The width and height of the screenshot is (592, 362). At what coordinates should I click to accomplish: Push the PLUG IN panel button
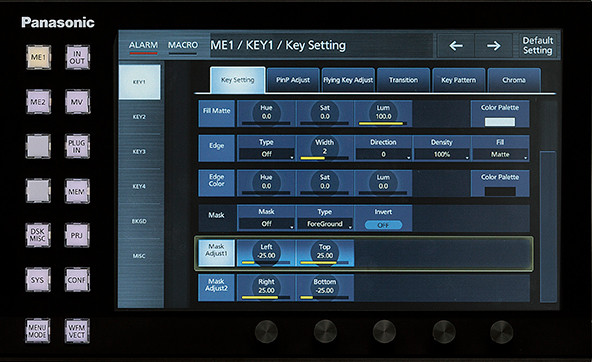[x=77, y=146]
